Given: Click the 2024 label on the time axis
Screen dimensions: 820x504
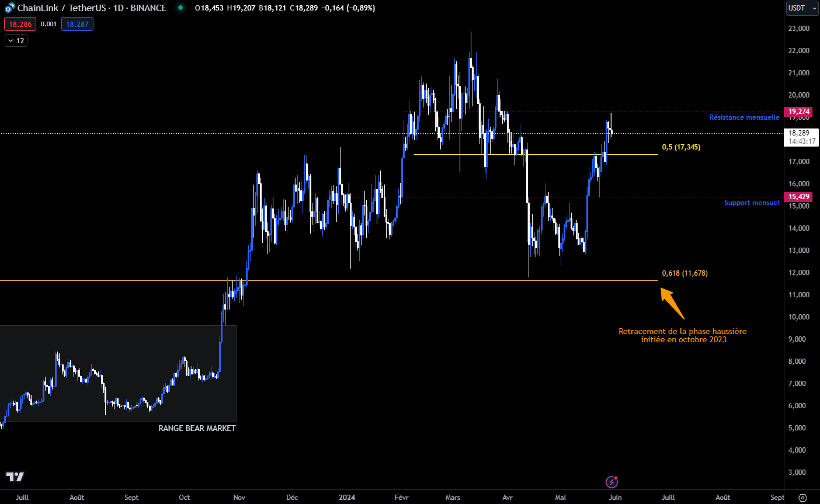Looking at the screenshot, I should click(347, 497).
